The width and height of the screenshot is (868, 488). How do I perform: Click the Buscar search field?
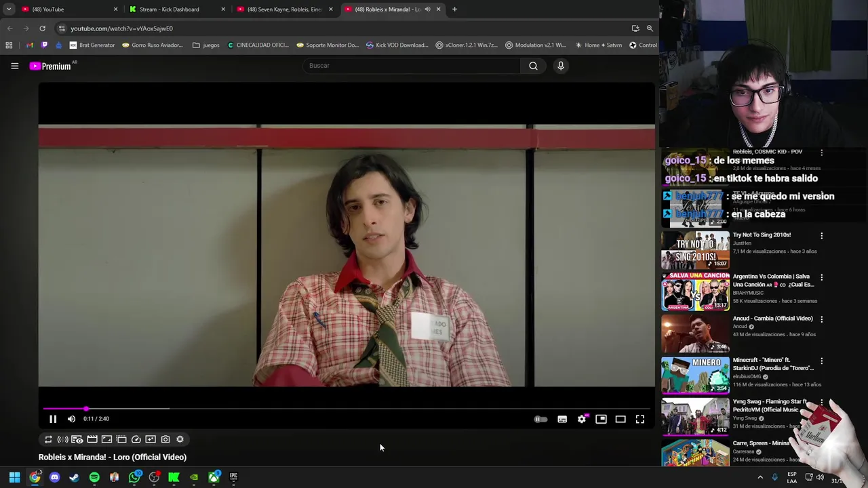412,66
